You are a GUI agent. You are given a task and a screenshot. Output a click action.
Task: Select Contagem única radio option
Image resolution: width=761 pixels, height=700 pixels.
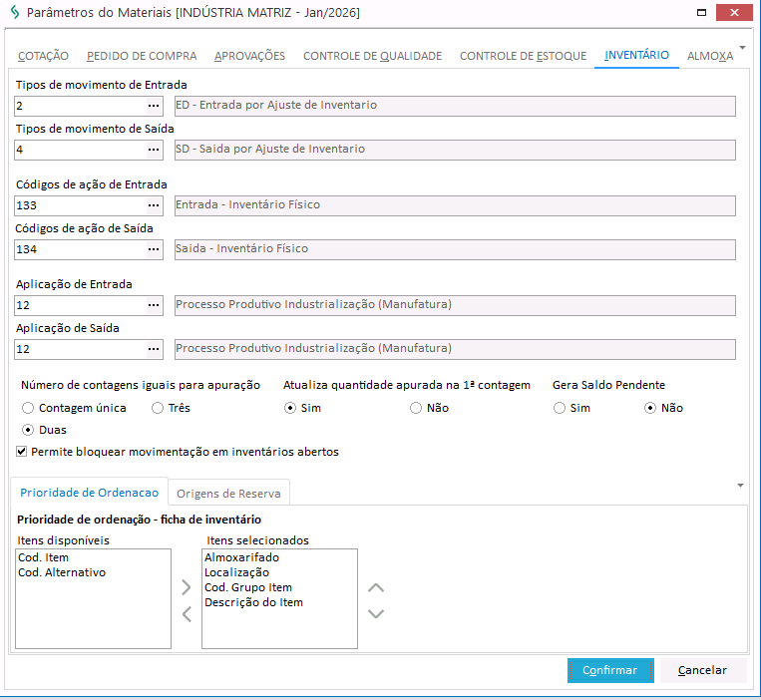pyautogui.click(x=74, y=408)
